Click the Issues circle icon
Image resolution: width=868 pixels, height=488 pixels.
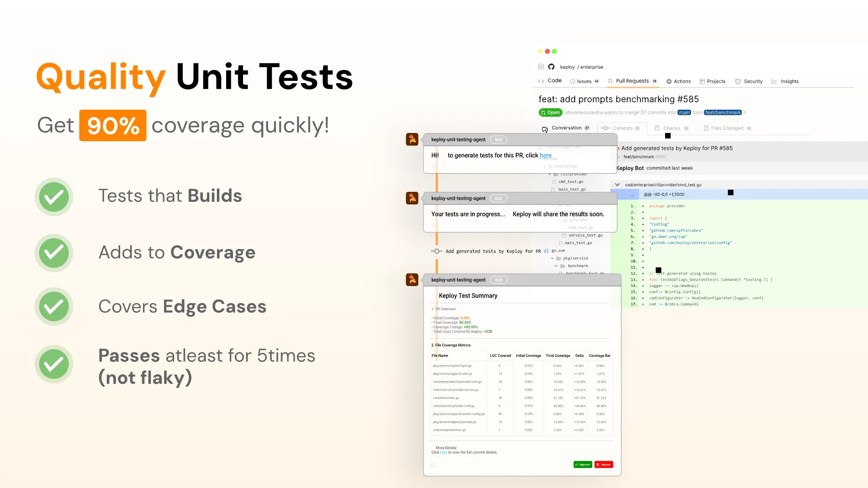[x=572, y=81]
